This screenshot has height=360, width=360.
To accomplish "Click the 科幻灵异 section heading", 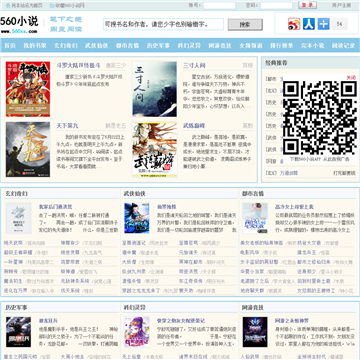I will [x=135, y=307].
